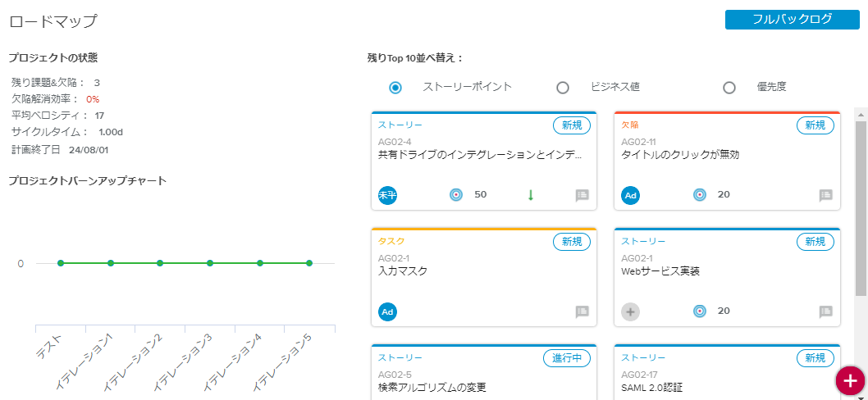
Task: Select the 優先度 sort option
Action: coord(729,88)
